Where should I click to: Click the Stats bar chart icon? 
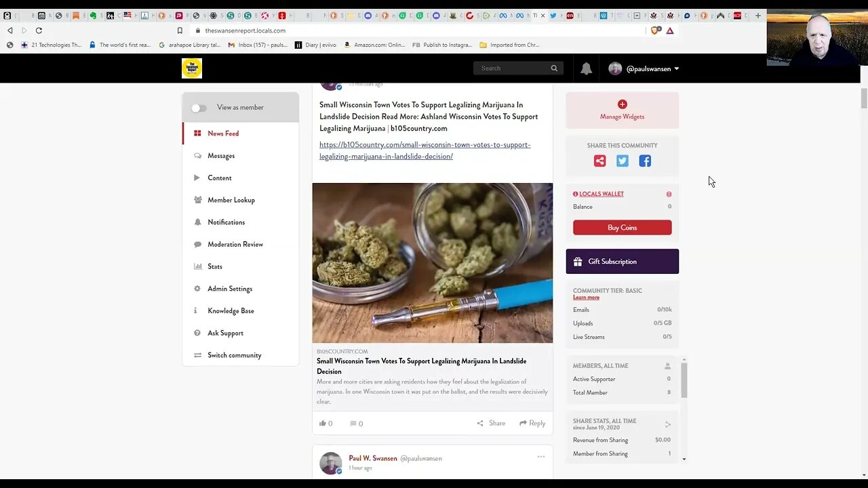[197, 266]
